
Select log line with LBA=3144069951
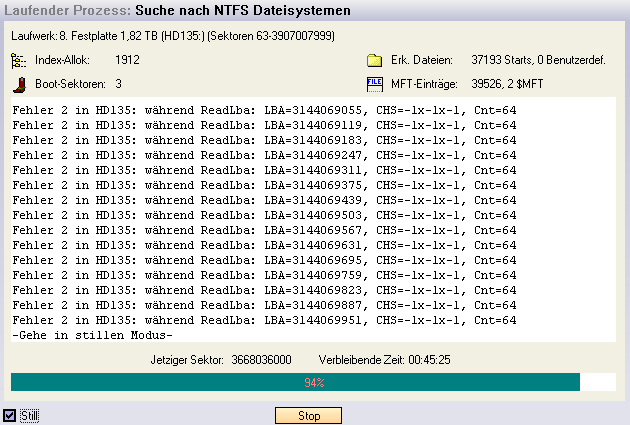264,320
